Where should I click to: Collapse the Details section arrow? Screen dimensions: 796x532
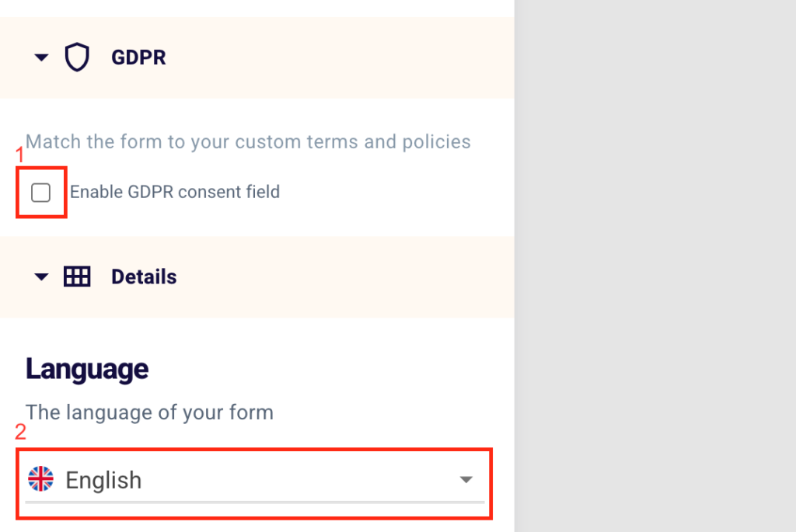(x=42, y=276)
